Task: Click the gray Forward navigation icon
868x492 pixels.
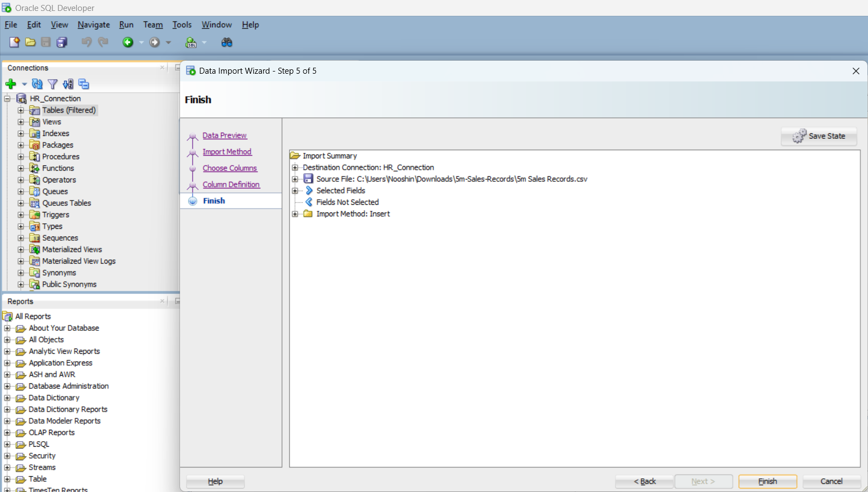Action: click(x=155, y=42)
